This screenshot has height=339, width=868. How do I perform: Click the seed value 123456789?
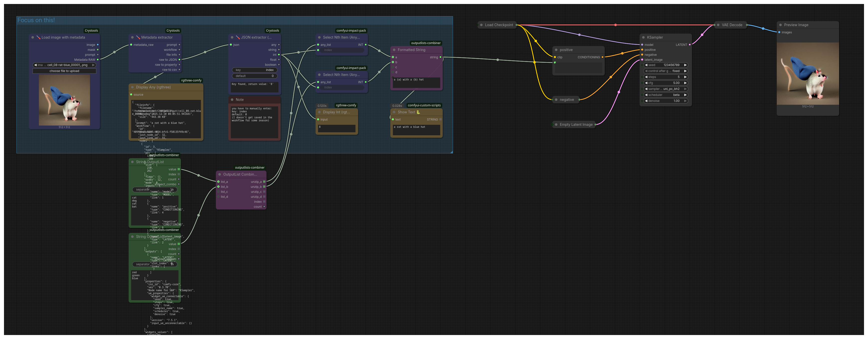(671, 65)
